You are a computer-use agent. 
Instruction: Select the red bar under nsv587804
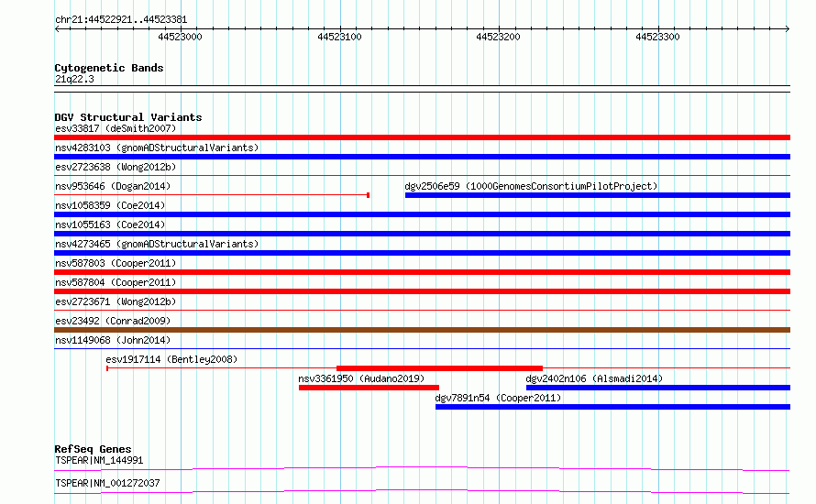422,291
